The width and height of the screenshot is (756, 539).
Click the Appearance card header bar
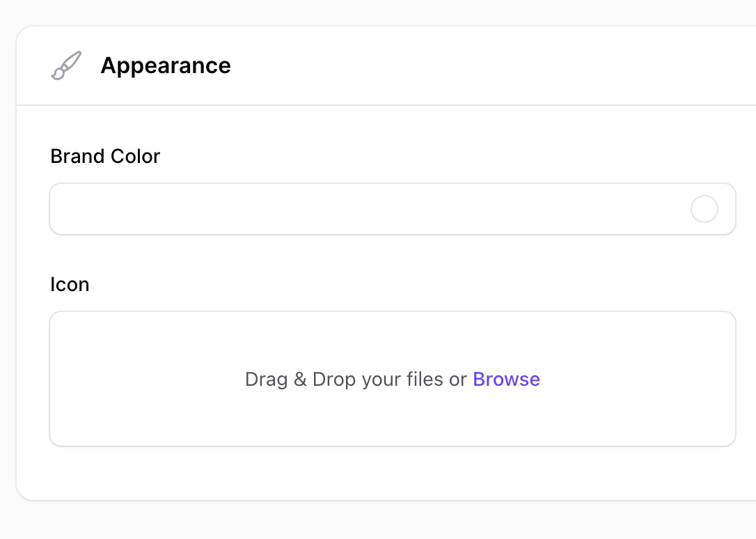(x=386, y=65)
